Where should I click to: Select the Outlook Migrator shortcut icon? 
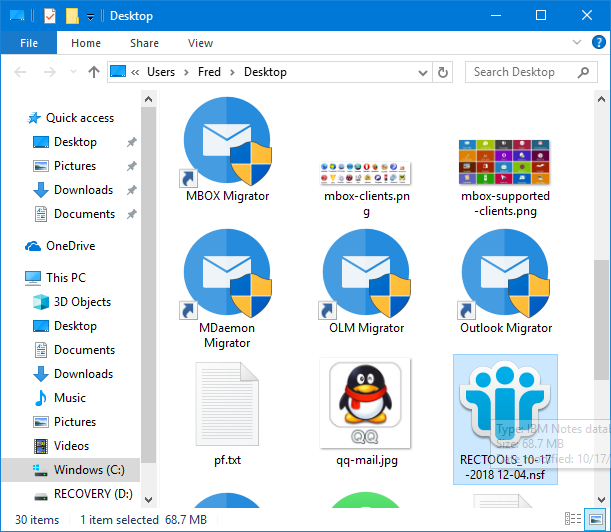click(505, 274)
